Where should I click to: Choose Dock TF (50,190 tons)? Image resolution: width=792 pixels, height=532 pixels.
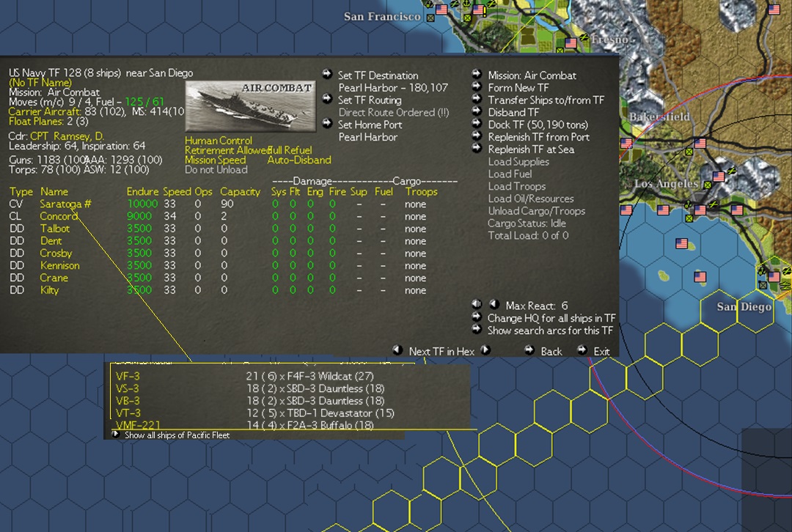pos(538,125)
